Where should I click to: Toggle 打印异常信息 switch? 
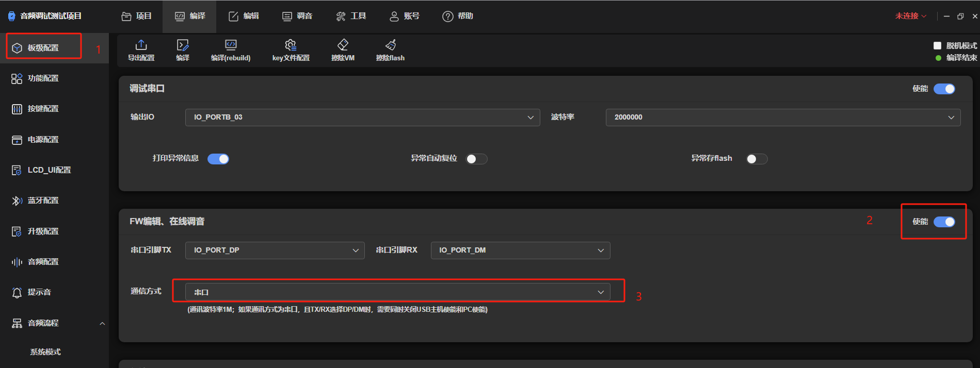tap(218, 159)
